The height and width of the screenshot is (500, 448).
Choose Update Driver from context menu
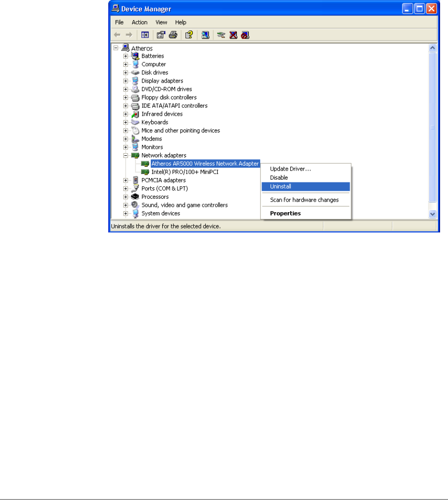306,169
